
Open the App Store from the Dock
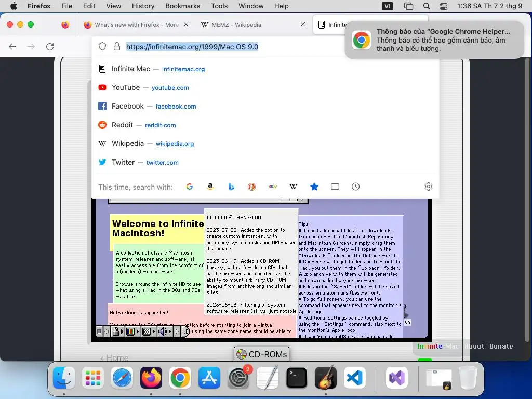(209, 378)
